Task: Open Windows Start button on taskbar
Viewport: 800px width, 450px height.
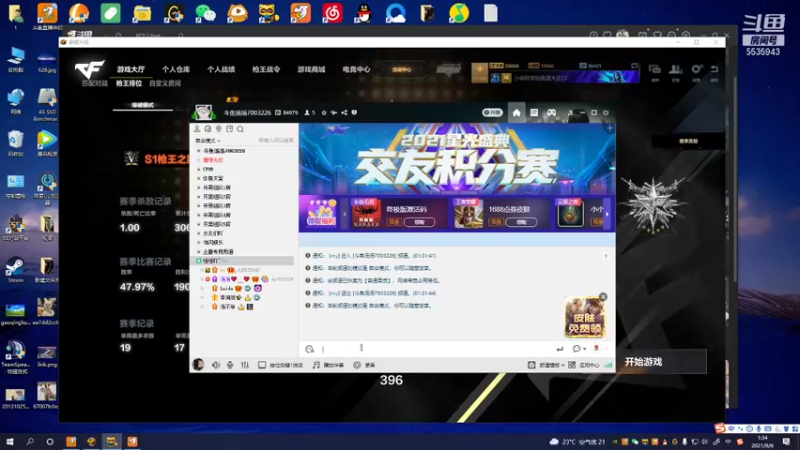Action: click(10, 441)
